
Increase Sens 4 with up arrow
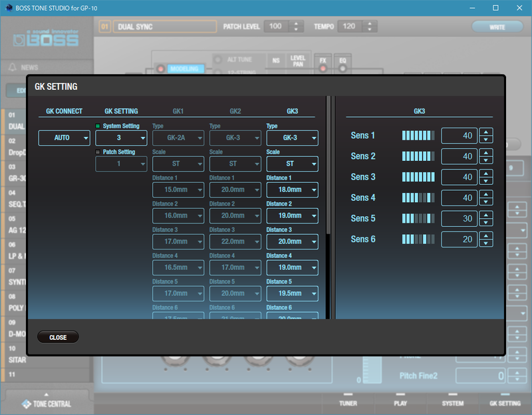[486, 194]
